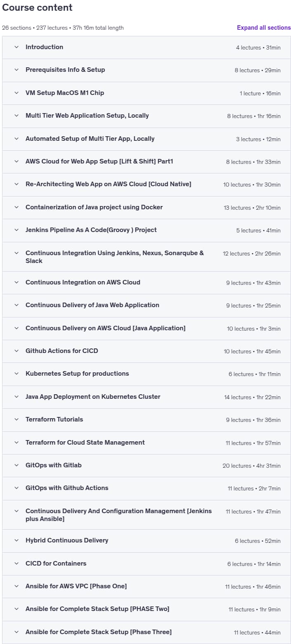The image size is (291, 644).
Task: Click '13 lectures • 2hr 10min' text
Action: coord(252,208)
